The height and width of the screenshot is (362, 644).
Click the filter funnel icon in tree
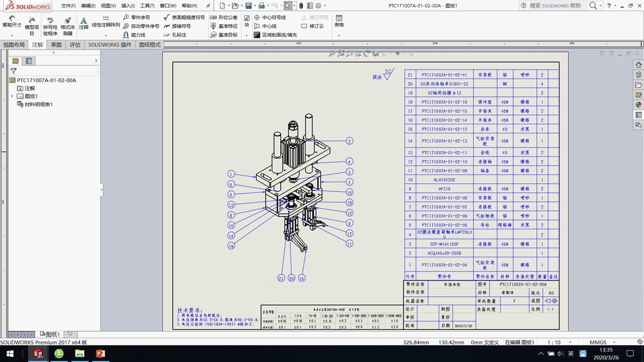[14, 71]
